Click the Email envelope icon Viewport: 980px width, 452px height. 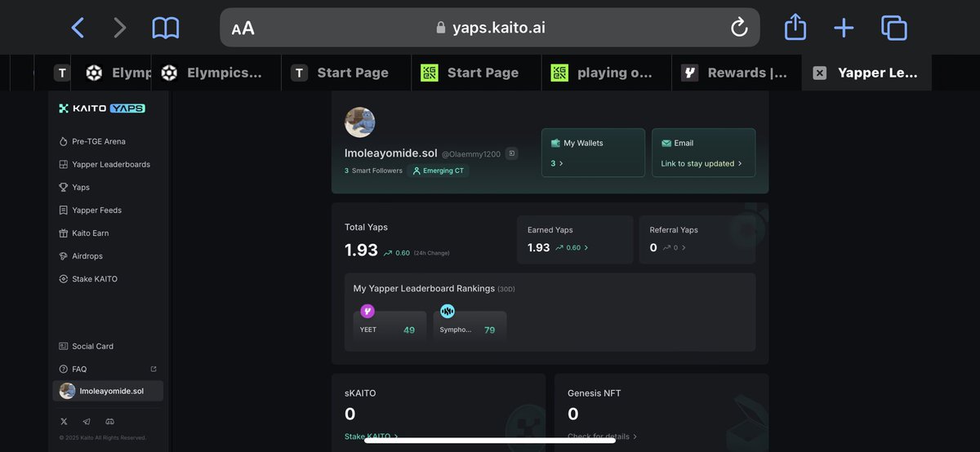pyautogui.click(x=666, y=143)
